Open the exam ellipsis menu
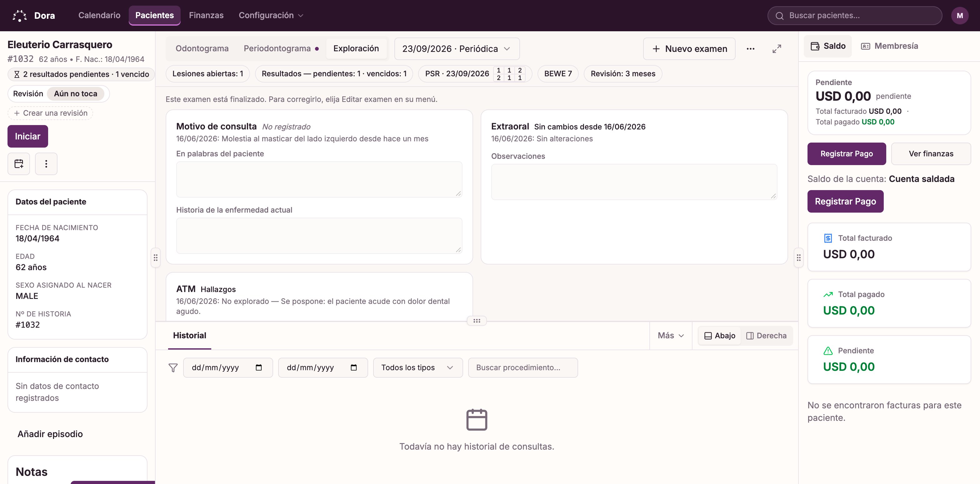The image size is (980, 484). [750, 49]
